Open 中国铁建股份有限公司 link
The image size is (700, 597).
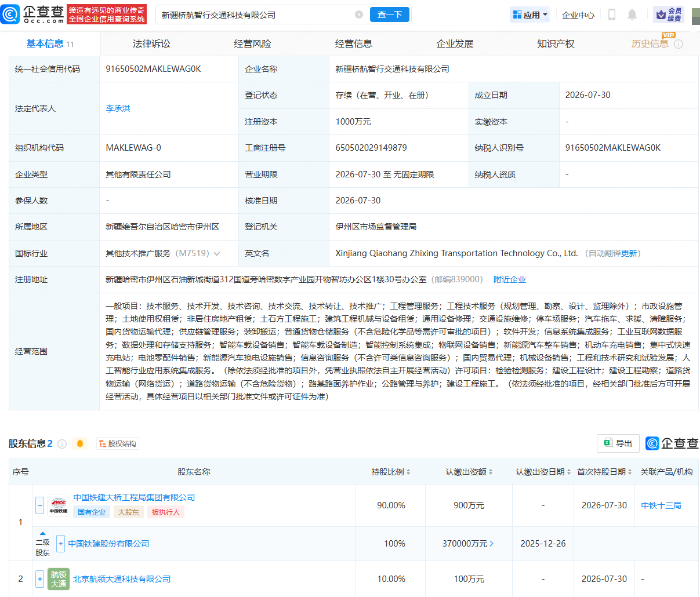click(x=108, y=544)
